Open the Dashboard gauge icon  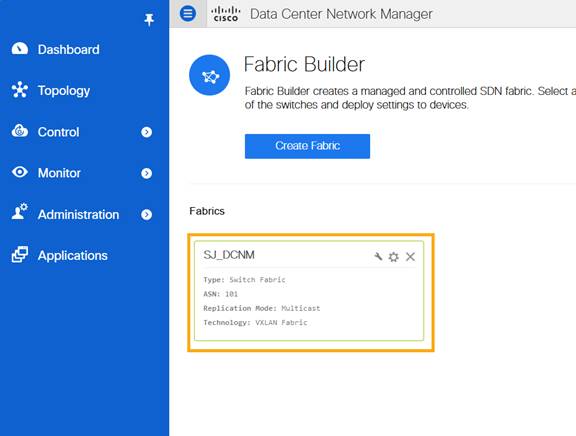(x=19, y=49)
